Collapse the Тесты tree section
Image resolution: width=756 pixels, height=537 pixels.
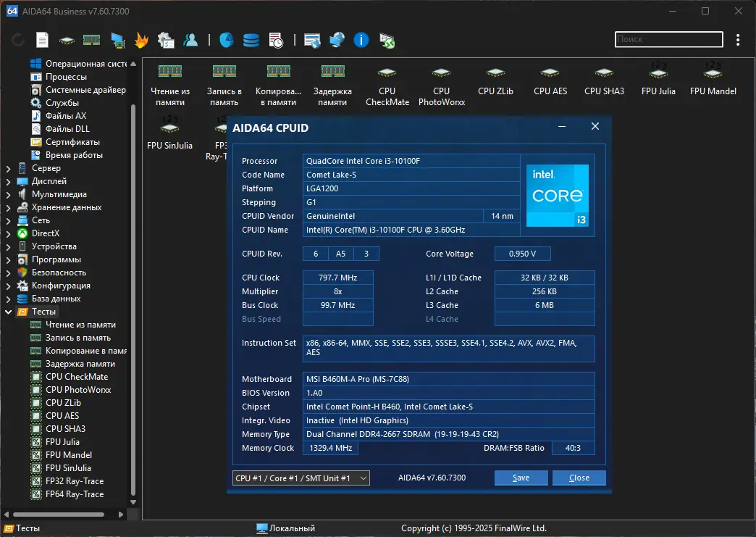tap(9, 312)
